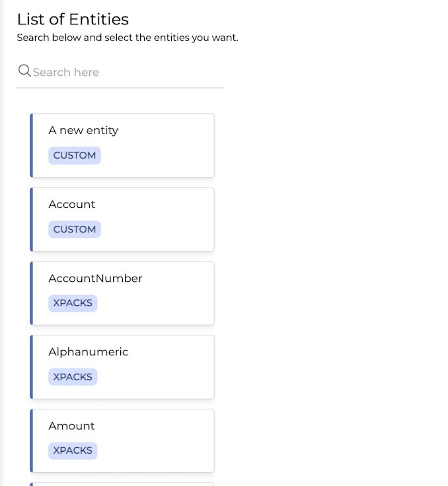Choose the "AccountNumber" entity name

pos(95,278)
